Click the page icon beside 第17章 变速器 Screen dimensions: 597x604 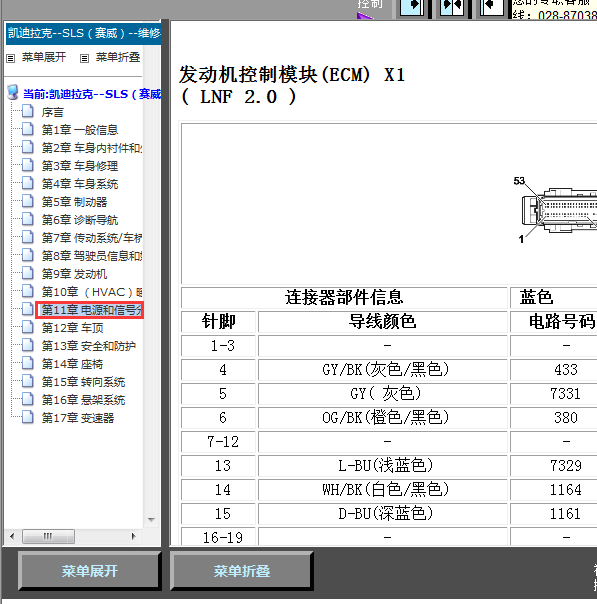(x=28, y=417)
